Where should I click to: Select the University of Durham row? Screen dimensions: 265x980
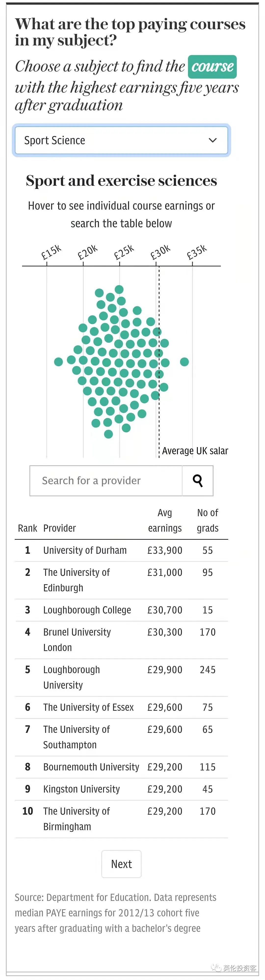point(121,551)
